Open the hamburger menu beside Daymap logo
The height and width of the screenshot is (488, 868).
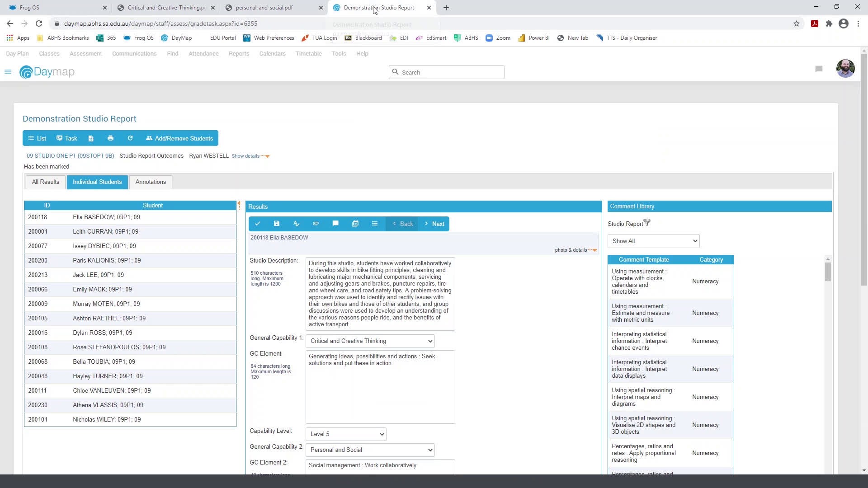8,72
